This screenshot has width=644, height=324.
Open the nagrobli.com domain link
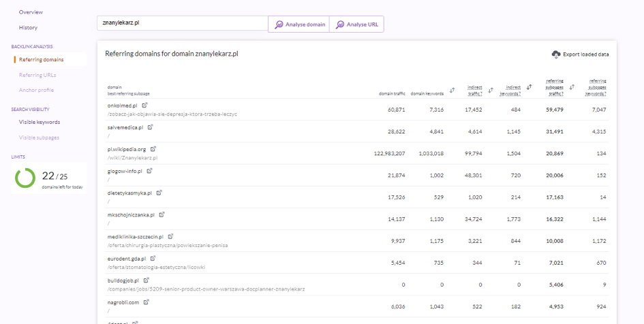click(123, 302)
